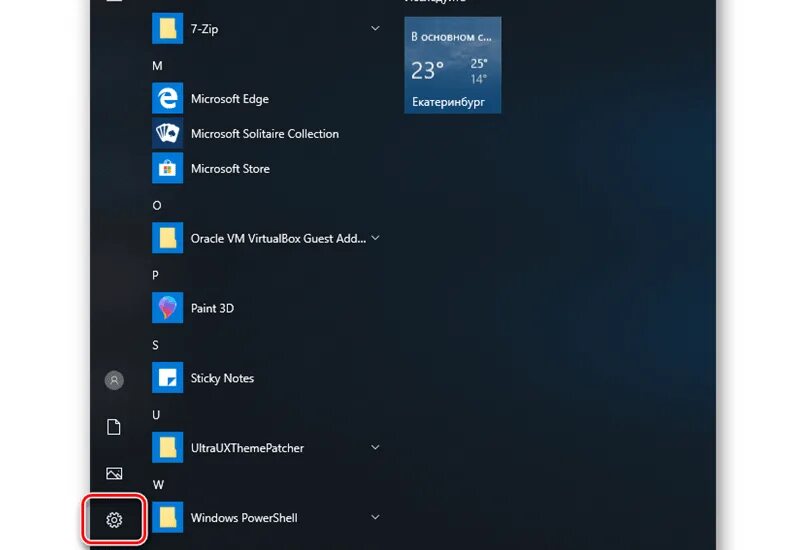Click the 7-Zip folder icon
785x550 pixels.
(x=167, y=29)
